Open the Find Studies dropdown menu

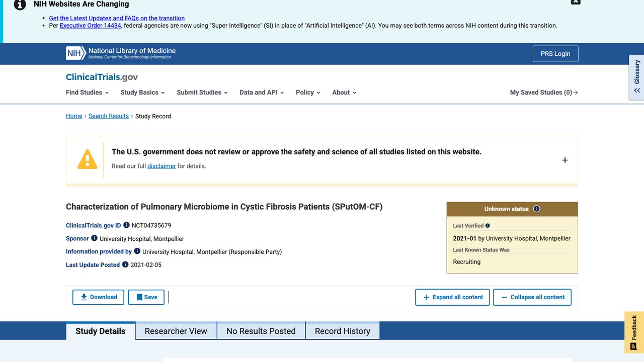pos(88,93)
